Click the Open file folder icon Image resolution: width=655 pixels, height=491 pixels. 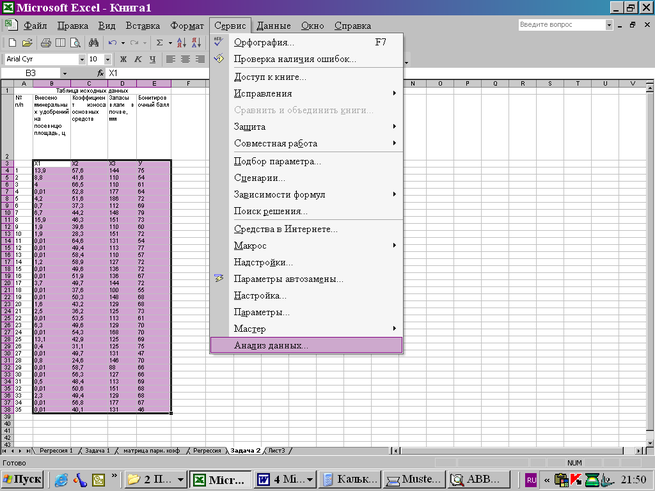[x=27, y=43]
